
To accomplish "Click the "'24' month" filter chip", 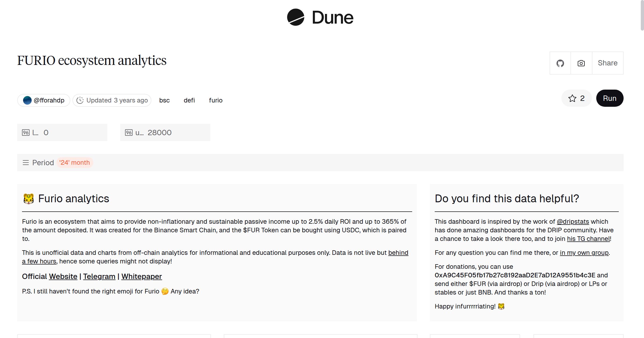I will point(75,163).
